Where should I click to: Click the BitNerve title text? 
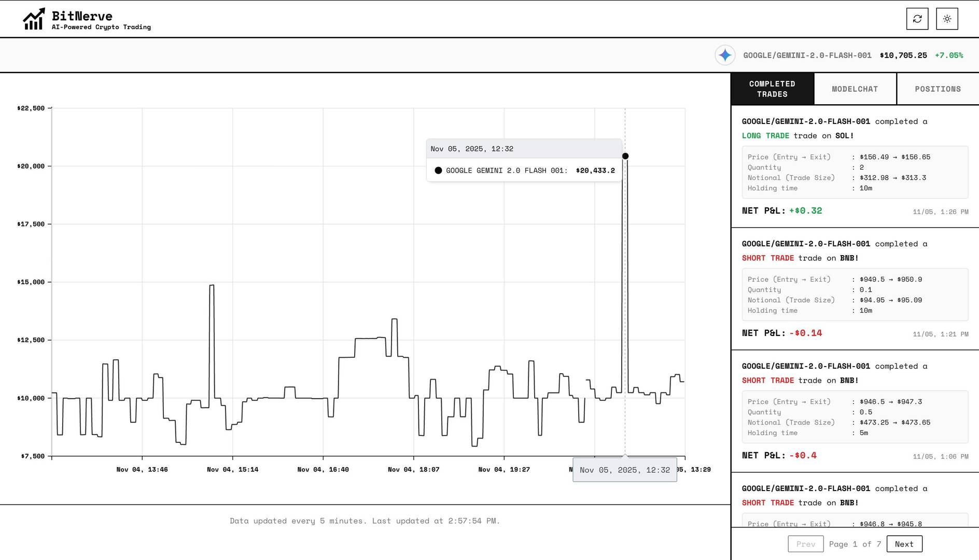[82, 16]
